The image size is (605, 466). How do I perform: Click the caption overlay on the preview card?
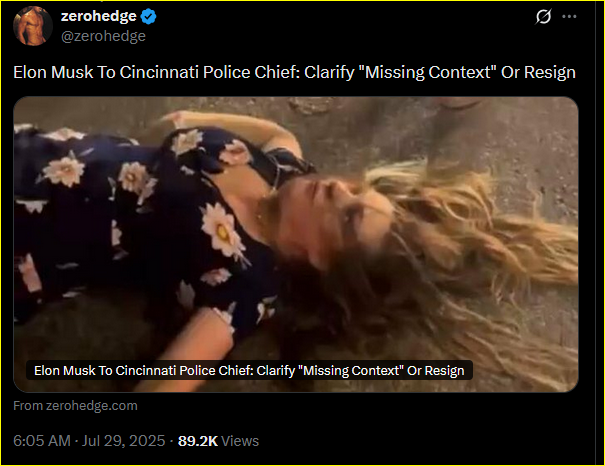pyautogui.click(x=249, y=370)
